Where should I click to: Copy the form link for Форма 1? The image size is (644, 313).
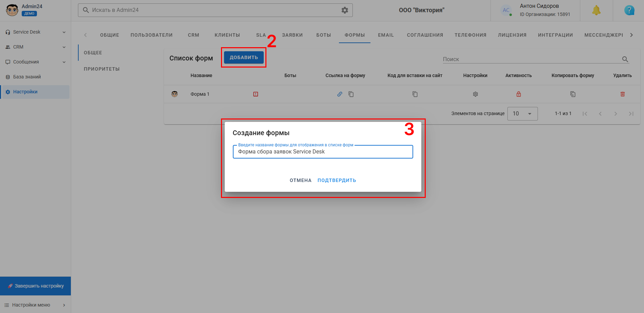[351, 94]
